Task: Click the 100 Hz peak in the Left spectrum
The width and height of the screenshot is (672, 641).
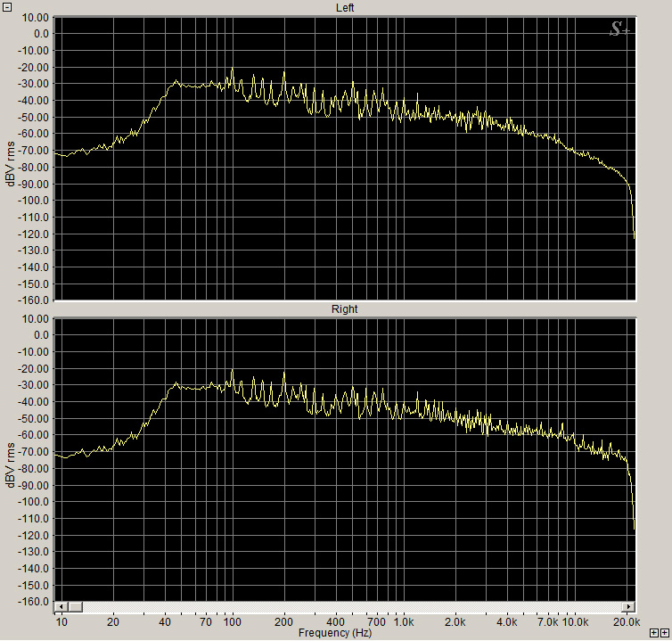Action: 232,70
